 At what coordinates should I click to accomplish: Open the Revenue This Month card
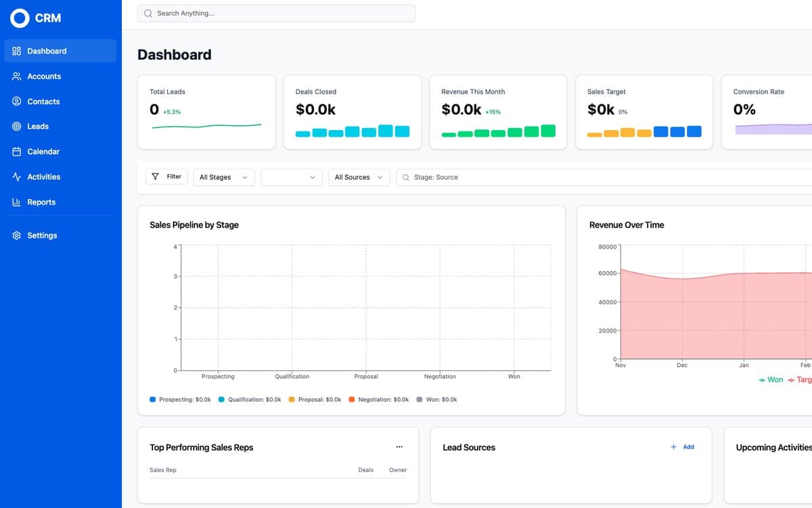point(498,112)
